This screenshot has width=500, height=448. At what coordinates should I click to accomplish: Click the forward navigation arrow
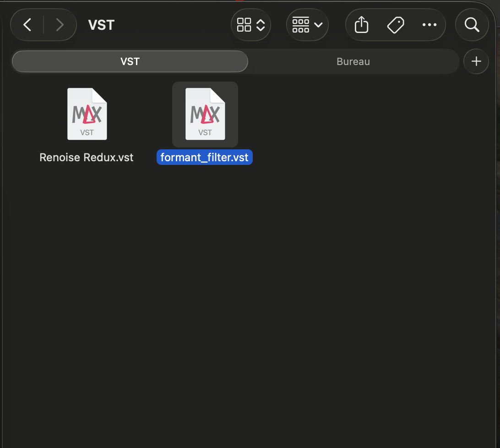60,25
